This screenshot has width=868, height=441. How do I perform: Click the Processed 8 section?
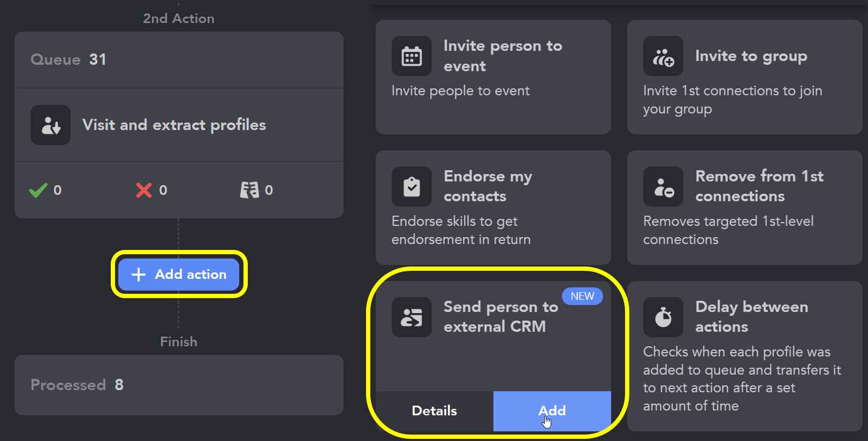click(x=179, y=385)
